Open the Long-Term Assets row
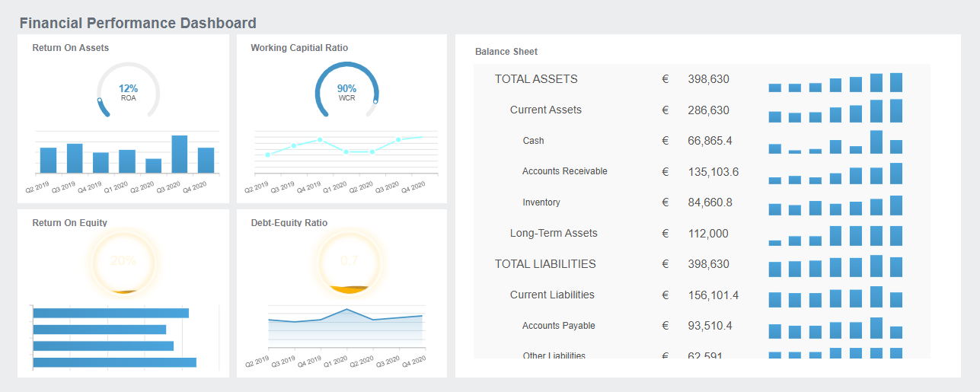980x392 pixels. [x=554, y=234]
